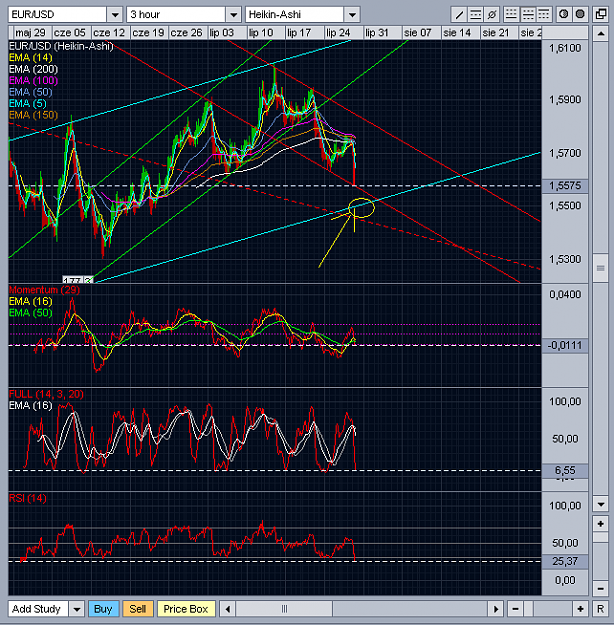Click the vertical zoom plus button
The height and width of the screenshot is (625, 614).
(600, 524)
